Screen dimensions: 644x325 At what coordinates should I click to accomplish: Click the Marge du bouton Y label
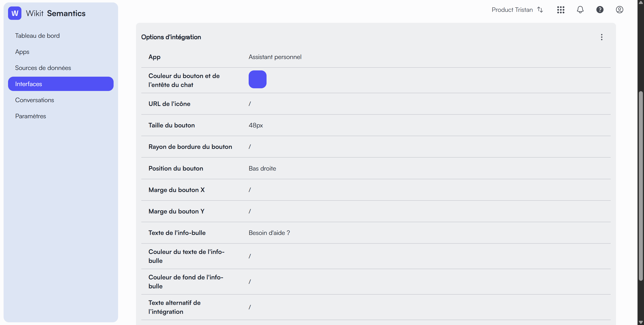[176, 211]
